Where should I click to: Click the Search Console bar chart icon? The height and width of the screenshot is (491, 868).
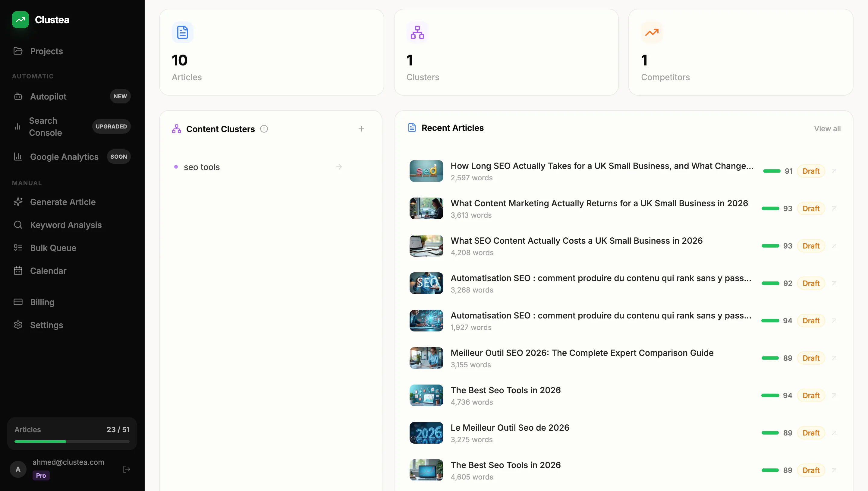coord(17,126)
